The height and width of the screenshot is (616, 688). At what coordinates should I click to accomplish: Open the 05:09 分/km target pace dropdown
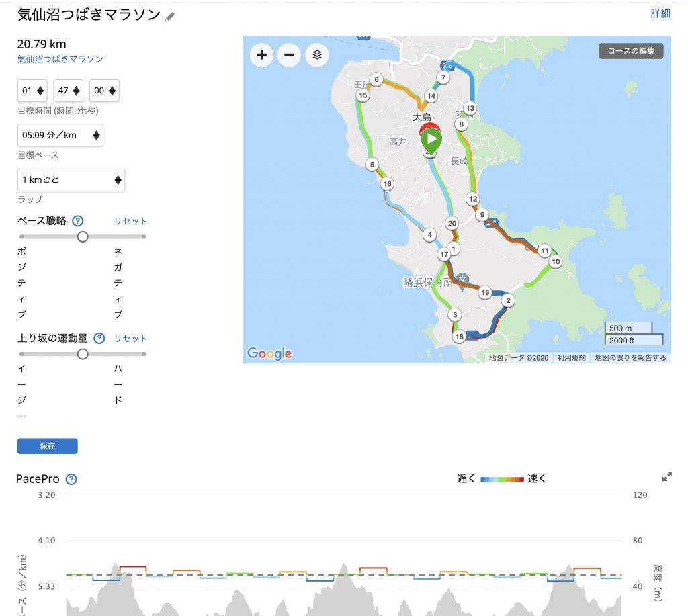(60, 135)
